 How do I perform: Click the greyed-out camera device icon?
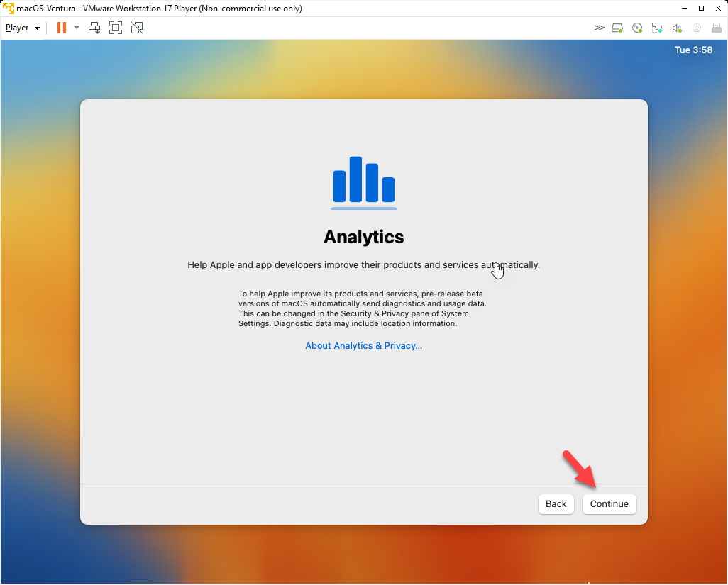[697, 28]
